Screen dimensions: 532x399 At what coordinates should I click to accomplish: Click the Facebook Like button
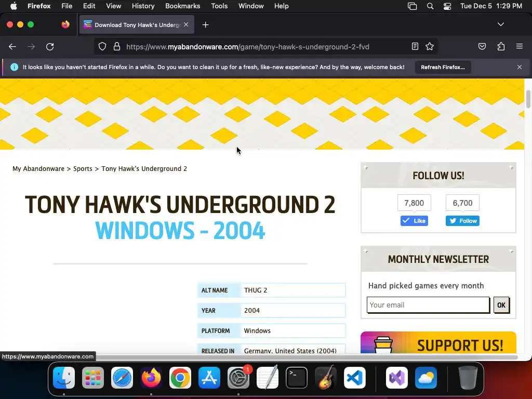tap(414, 221)
